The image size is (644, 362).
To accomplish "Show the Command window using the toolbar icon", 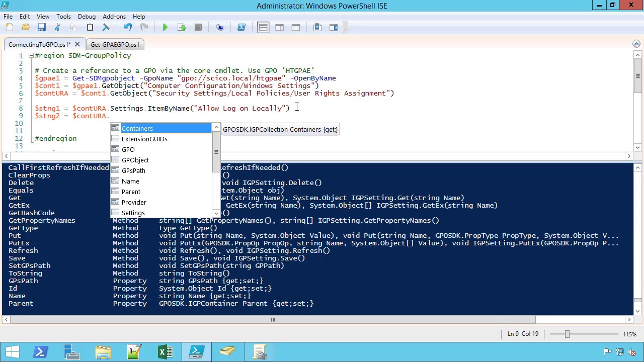I will click(317, 27).
